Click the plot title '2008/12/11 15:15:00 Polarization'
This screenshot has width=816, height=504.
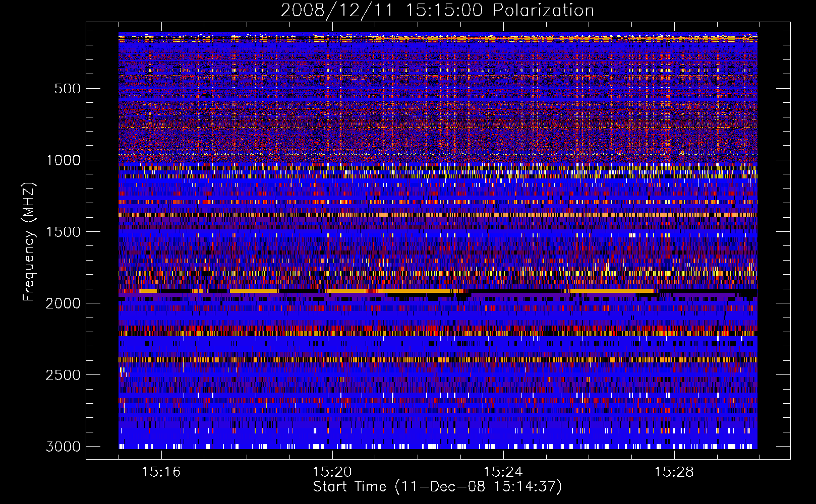[437, 11]
